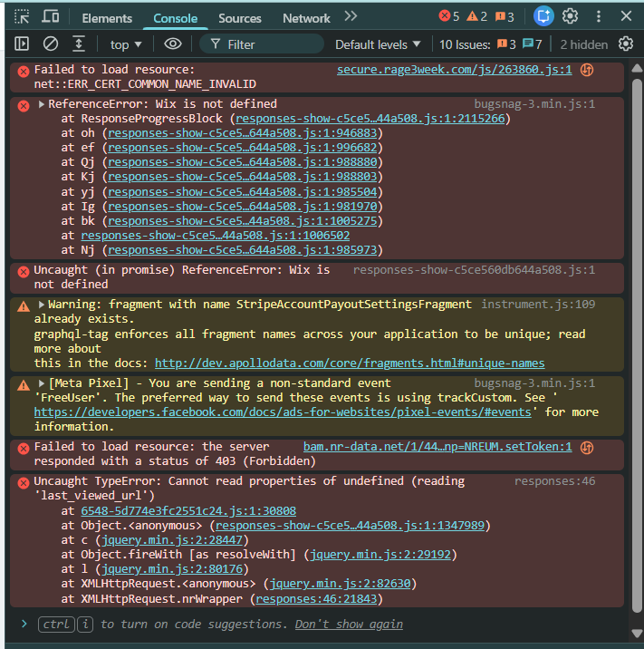Open the console settings gear

pos(626,44)
